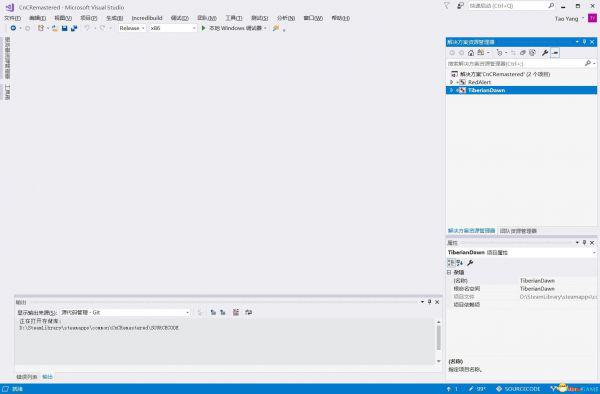The width and height of the screenshot is (600, 394).
Task: Click the Home icon in Solution Explorer
Action: tap(471, 53)
